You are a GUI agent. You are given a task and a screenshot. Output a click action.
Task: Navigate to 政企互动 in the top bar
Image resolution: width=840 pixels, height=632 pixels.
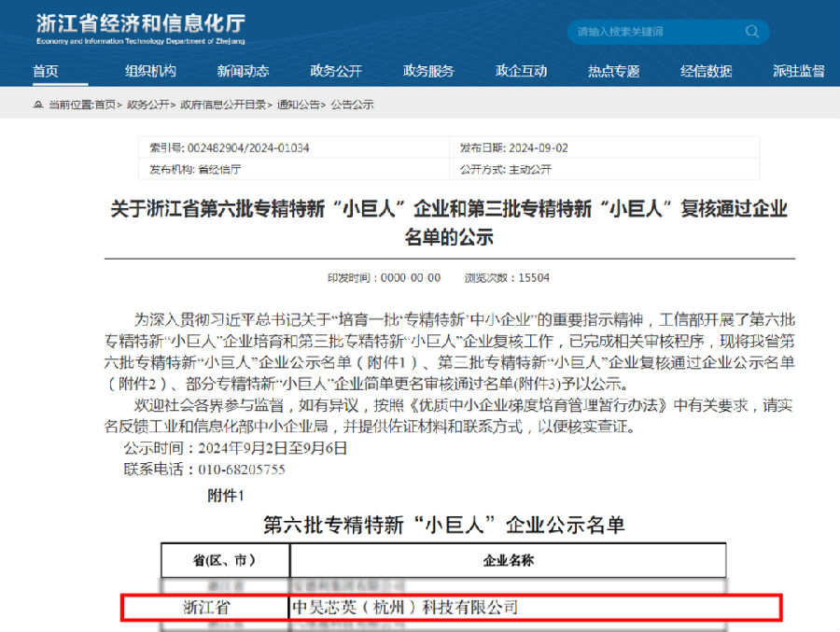521,71
